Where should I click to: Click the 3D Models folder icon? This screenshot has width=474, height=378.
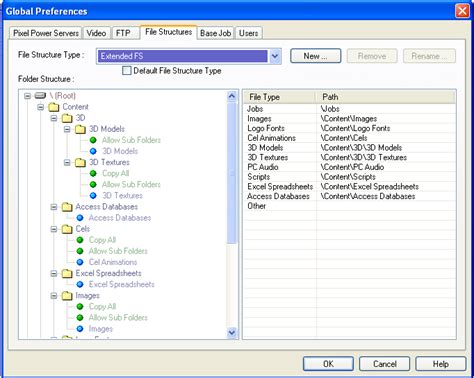(x=80, y=129)
